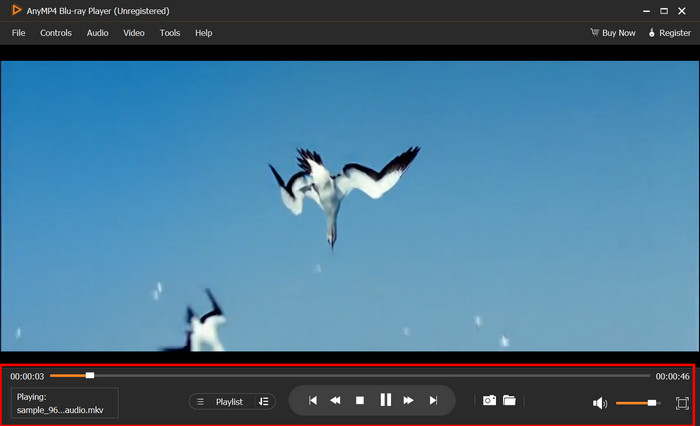Open the File menu

click(18, 33)
